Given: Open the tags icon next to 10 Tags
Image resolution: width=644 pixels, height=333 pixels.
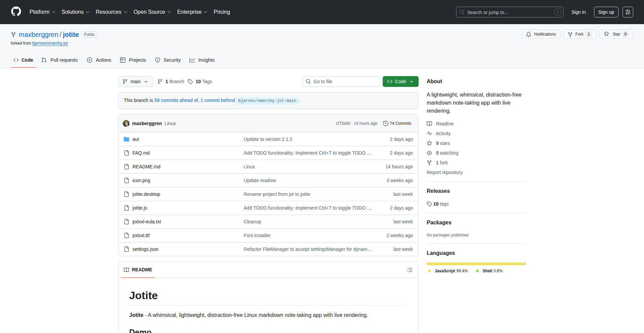Looking at the screenshot, I should pos(191,81).
